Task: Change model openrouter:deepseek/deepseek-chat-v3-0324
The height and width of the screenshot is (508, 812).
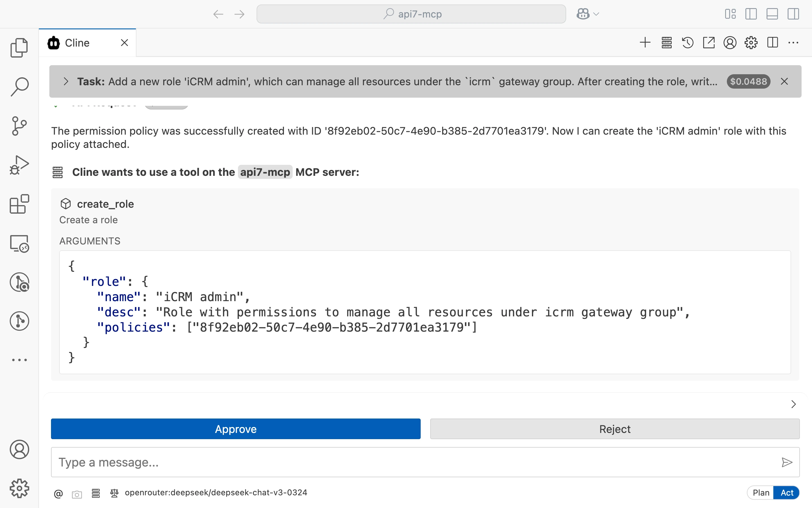Action: click(x=216, y=492)
